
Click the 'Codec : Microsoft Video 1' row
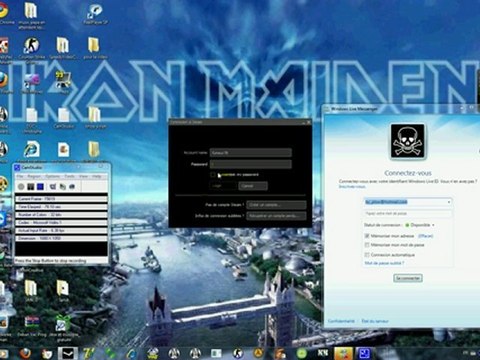[61, 222]
